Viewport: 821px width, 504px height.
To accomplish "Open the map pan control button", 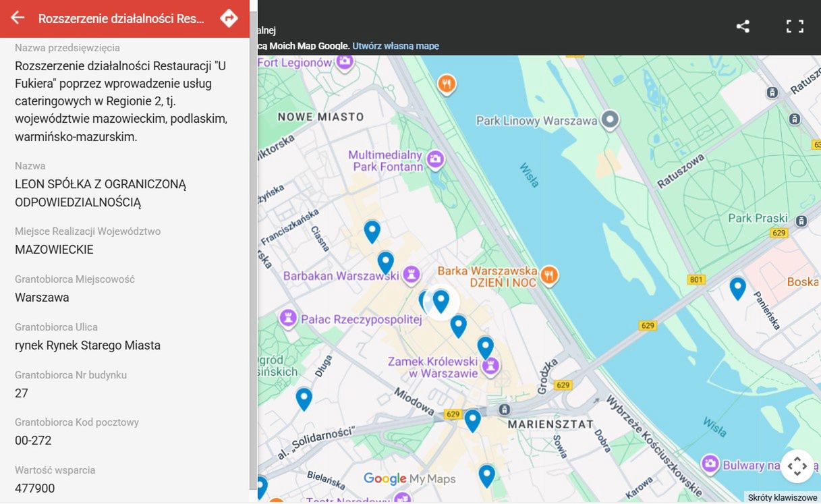I will pyautogui.click(x=797, y=466).
